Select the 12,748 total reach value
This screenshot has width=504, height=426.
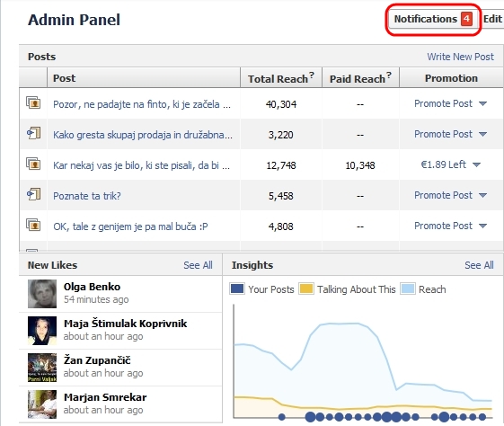pyautogui.click(x=281, y=165)
